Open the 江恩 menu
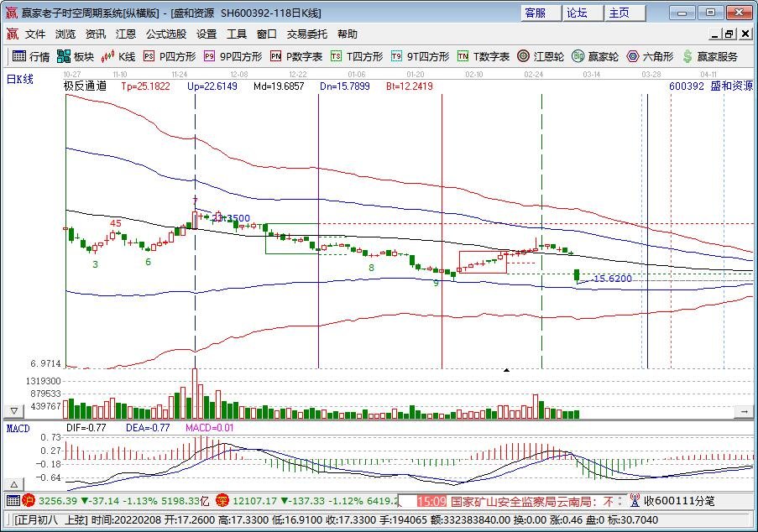Screen dimensions: 758x532 (125, 34)
